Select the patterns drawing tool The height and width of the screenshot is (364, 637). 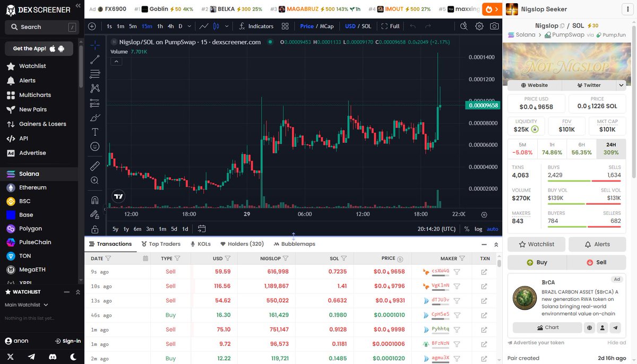[x=95, y=88]
